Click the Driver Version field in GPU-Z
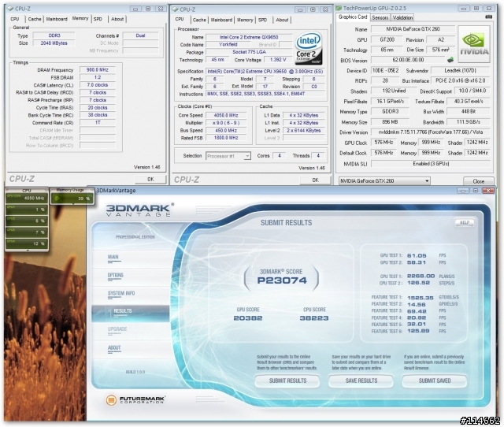 click(x=431, y=132)
